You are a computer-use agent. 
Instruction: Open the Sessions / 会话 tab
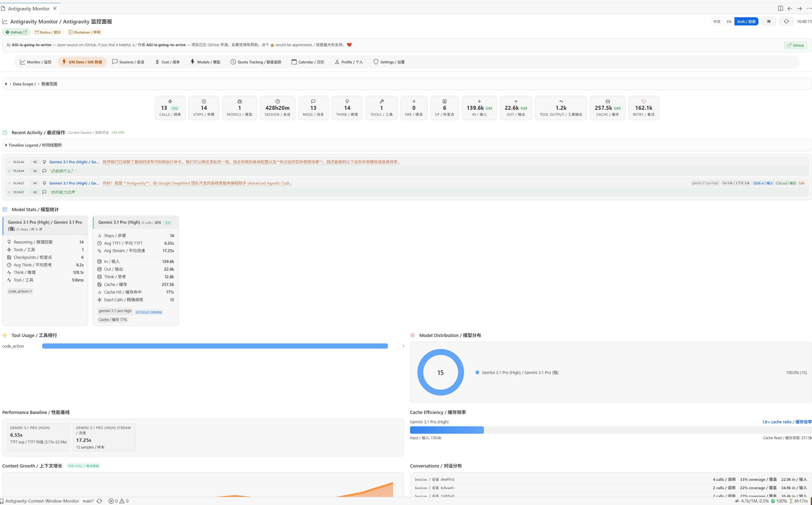128,62
